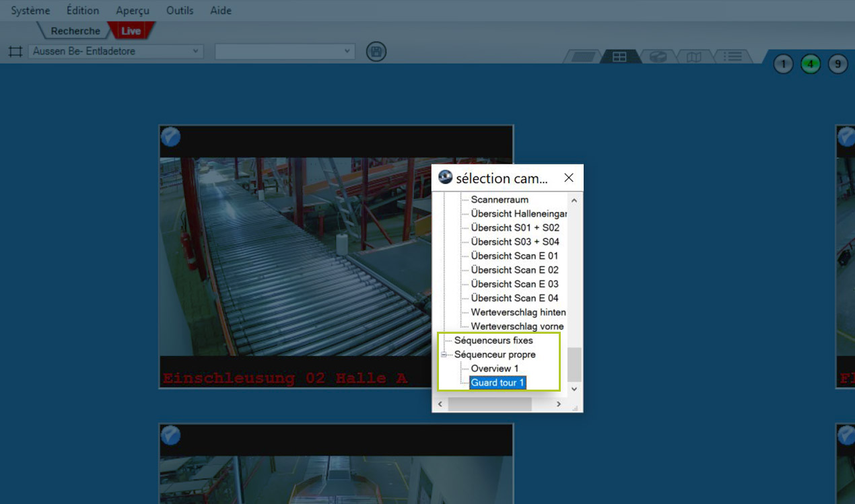Switch to the red Live tab

131,31
